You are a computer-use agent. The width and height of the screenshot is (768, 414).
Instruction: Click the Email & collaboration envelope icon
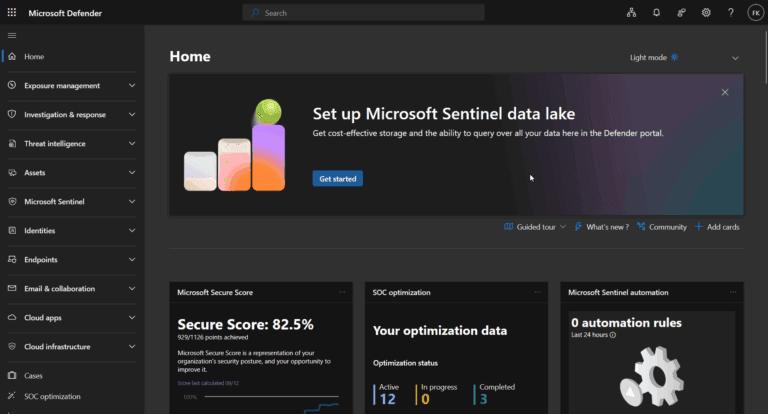coord(12,288)
